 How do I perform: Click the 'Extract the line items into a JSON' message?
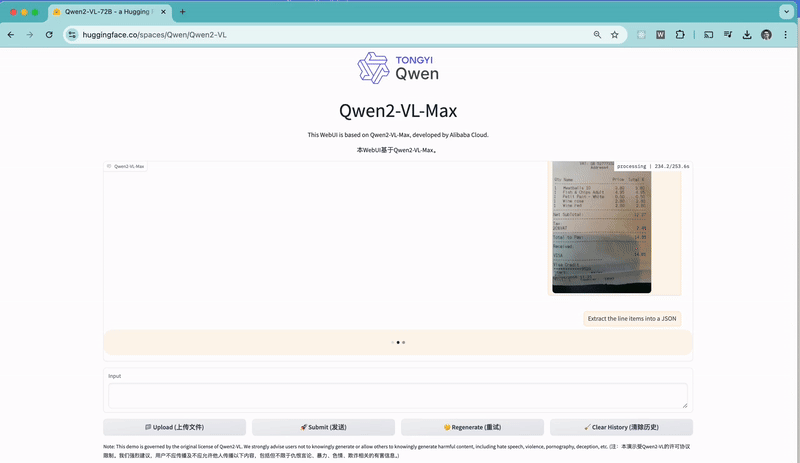coord(632,319)
